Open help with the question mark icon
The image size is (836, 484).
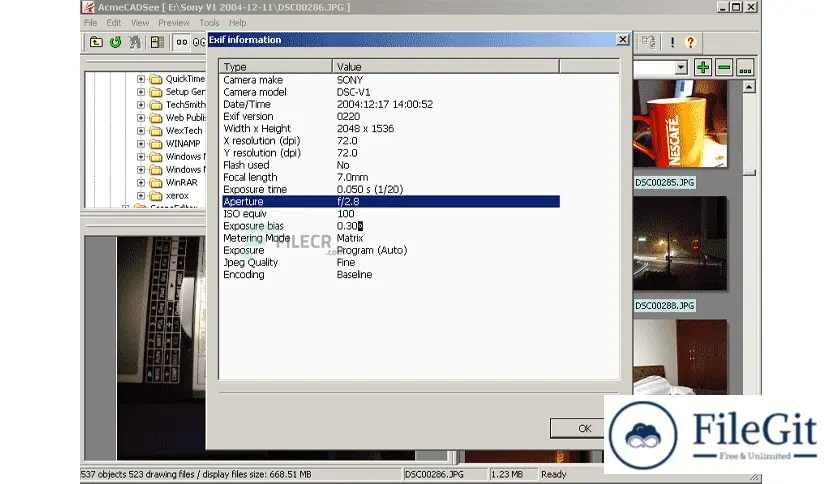[690, 42]
